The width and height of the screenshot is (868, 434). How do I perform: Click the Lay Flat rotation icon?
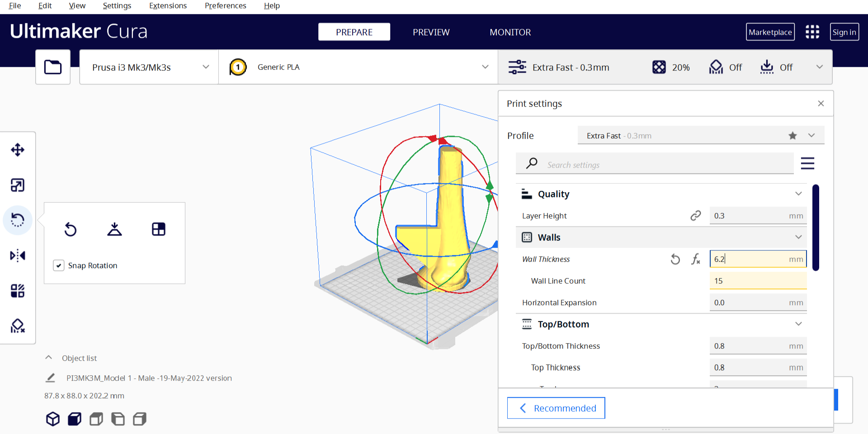click(x=114, y=229)
